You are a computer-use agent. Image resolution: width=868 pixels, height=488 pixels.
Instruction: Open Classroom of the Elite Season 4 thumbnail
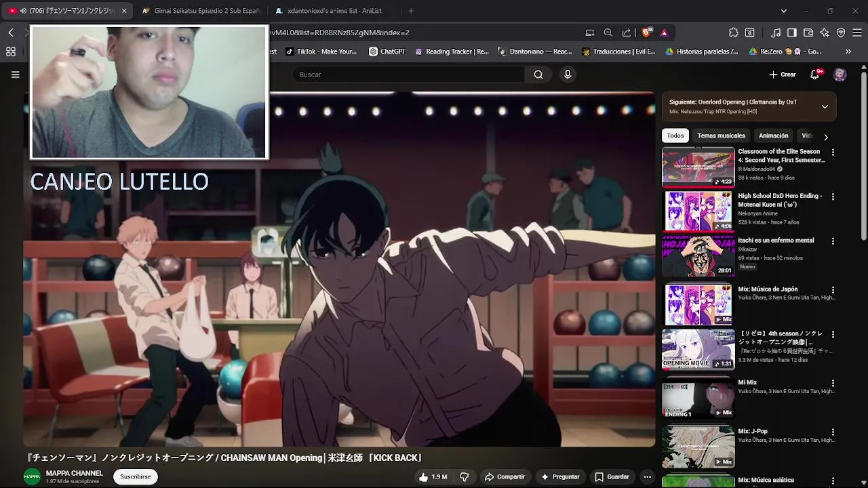(x=698, y=167)
